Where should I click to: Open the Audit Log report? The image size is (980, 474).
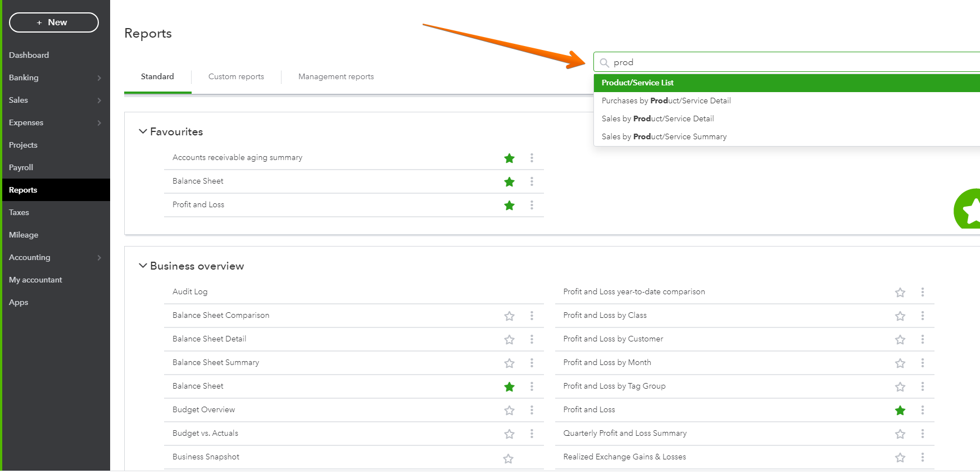(190, 292)
